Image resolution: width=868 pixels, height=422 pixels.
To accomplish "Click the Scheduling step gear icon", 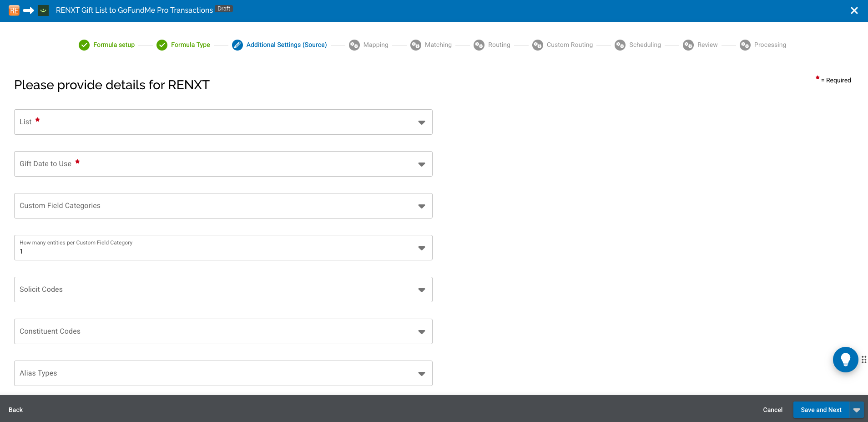I will pyautogui.click(x=620, y=45).
